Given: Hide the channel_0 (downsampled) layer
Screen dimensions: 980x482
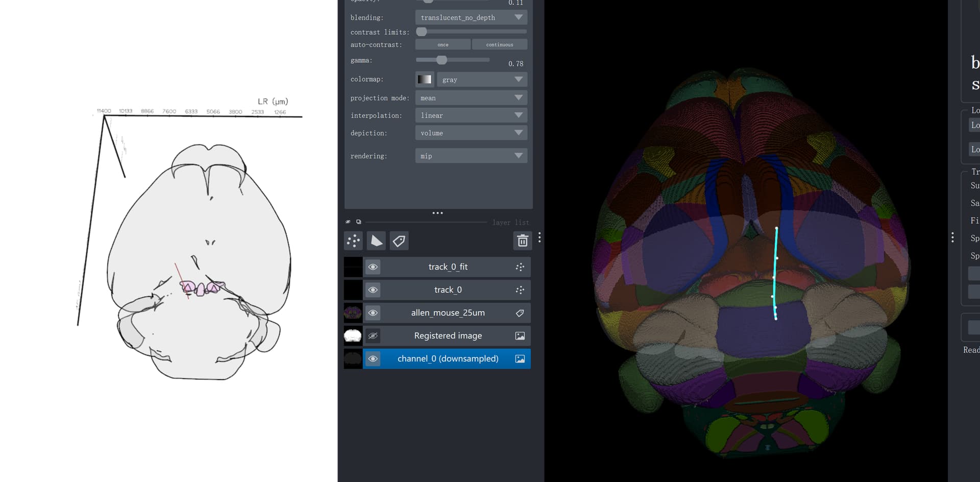Looking at the screenshot, I should point(373,358).
